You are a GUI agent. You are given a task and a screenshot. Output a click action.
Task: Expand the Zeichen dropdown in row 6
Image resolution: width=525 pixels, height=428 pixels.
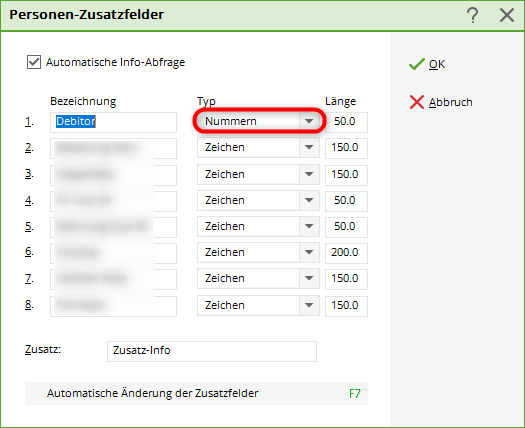309,252
